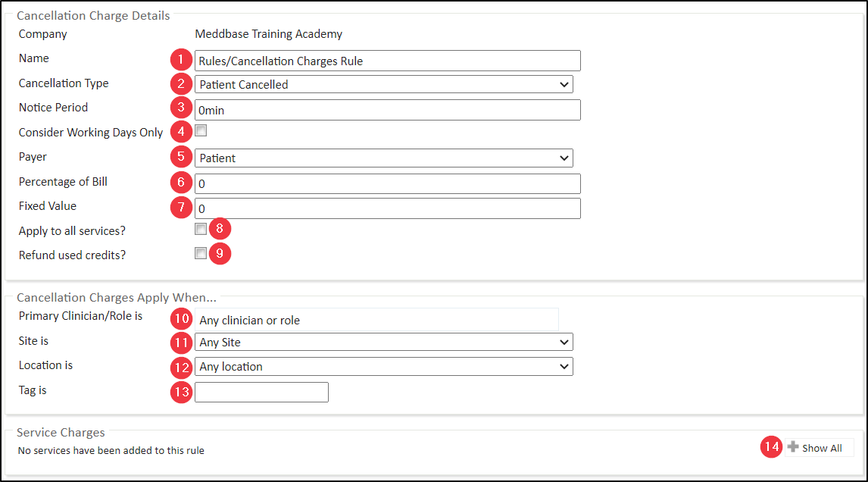Image resolution: width=868 pixels, height=482 pixels.
Task: Click the Primary Clinician/Role field
Action: 376,320
